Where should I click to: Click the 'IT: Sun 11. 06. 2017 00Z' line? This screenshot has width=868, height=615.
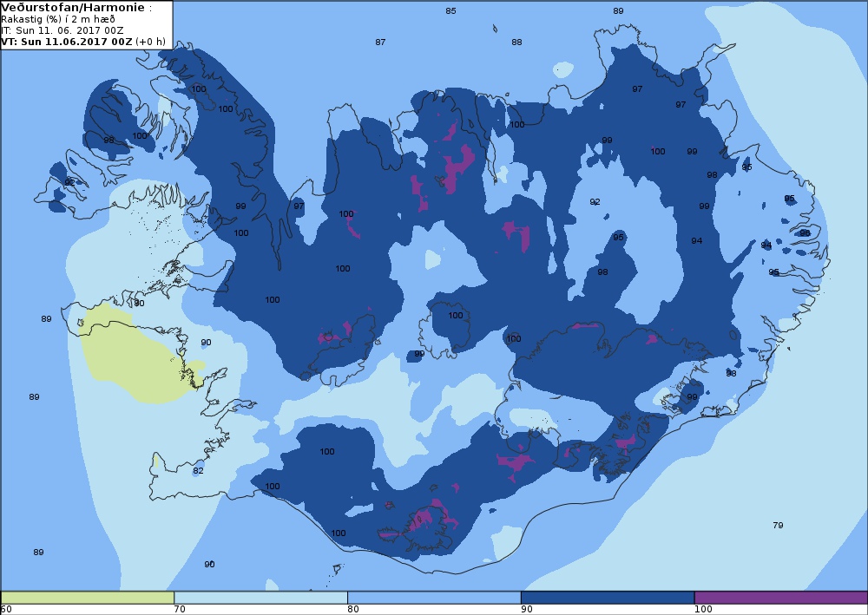pyautogui.click(x=62, y=30)
